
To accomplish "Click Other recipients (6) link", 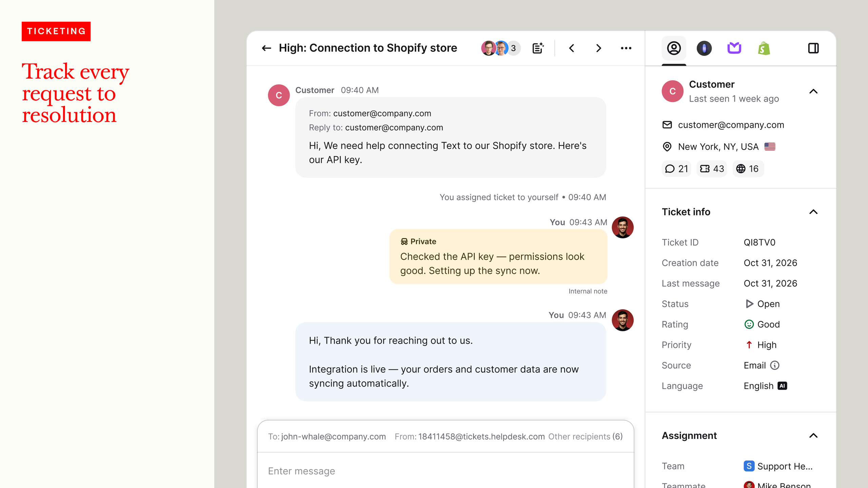I will tap(585, 436).
